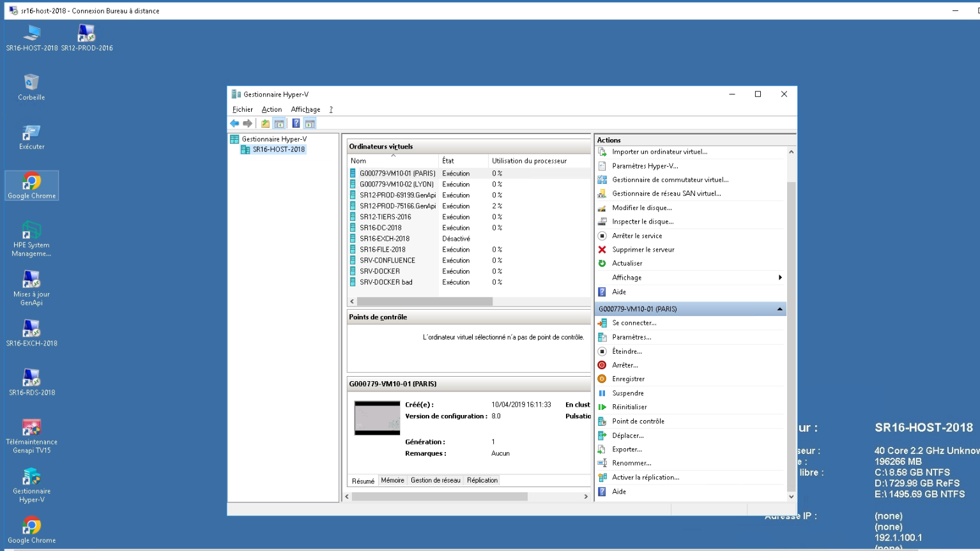Select VM SRV-DOCKER bad
The width and height of the screenshot is (980, 551).
pyautogui.click(x=386, y=282)
